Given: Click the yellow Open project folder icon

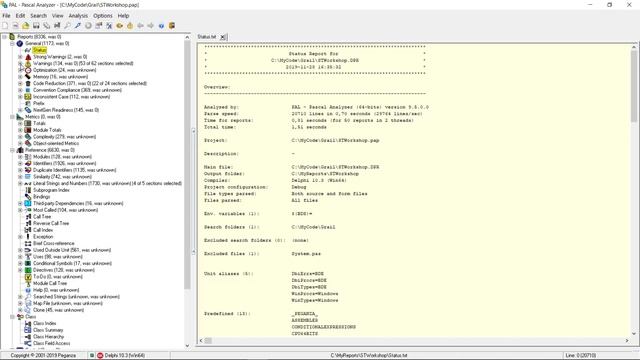Looking at the screenshot, I should click(26, 26).
